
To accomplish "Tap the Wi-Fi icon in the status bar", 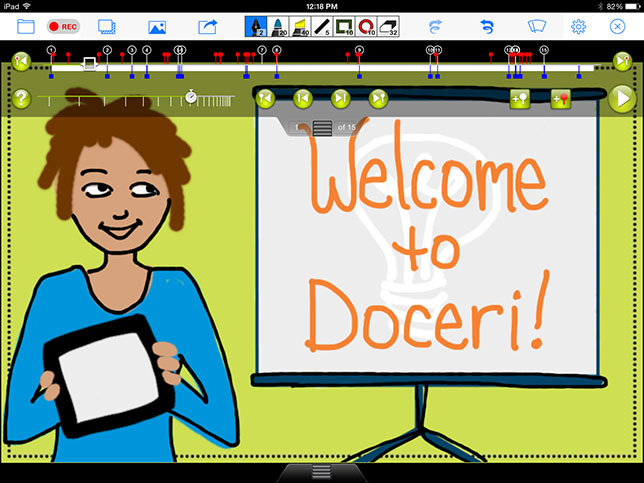I will click(x=27, y=6).
